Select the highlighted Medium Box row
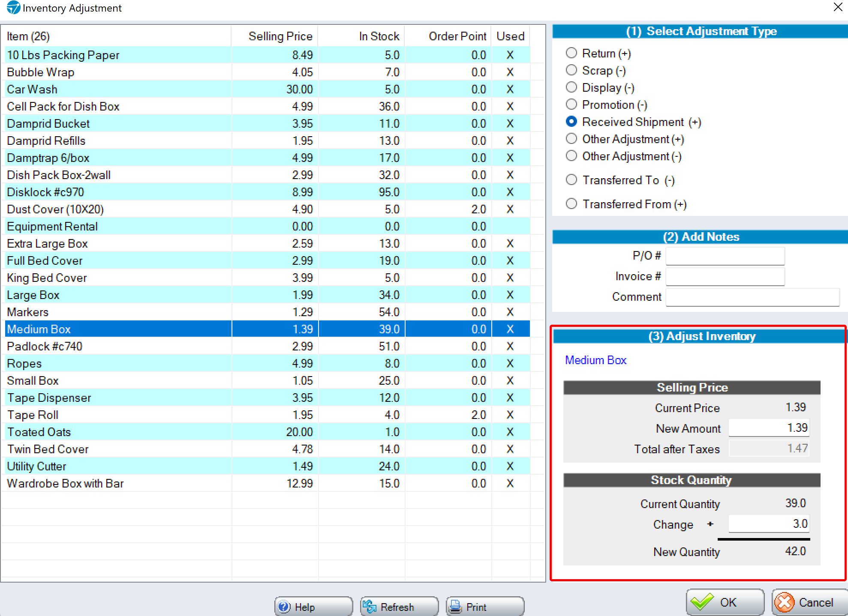 [x=268, y=329]
